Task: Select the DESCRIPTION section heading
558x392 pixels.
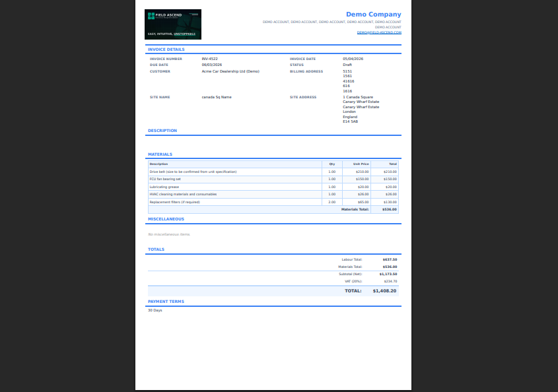Action: [x=162, y=131]
